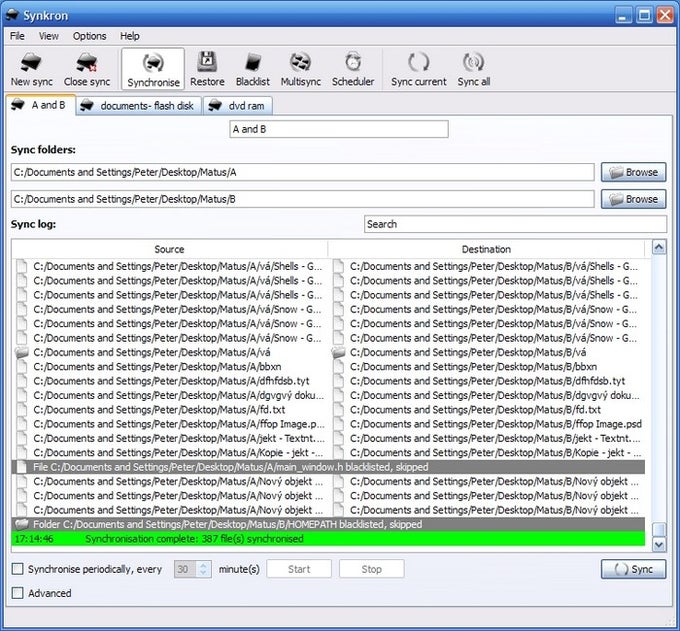Click the sync log scroll-up arrow
Image resolution: width=680 pixels, height=631 pixels.
[x=659, y=248]
